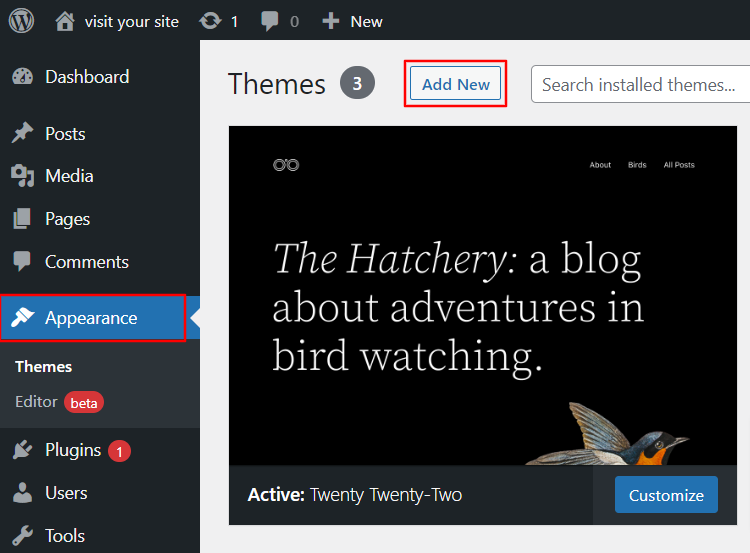750x553 pixels.
Task: Click the Add New theme button
Action: click(456, 85)
